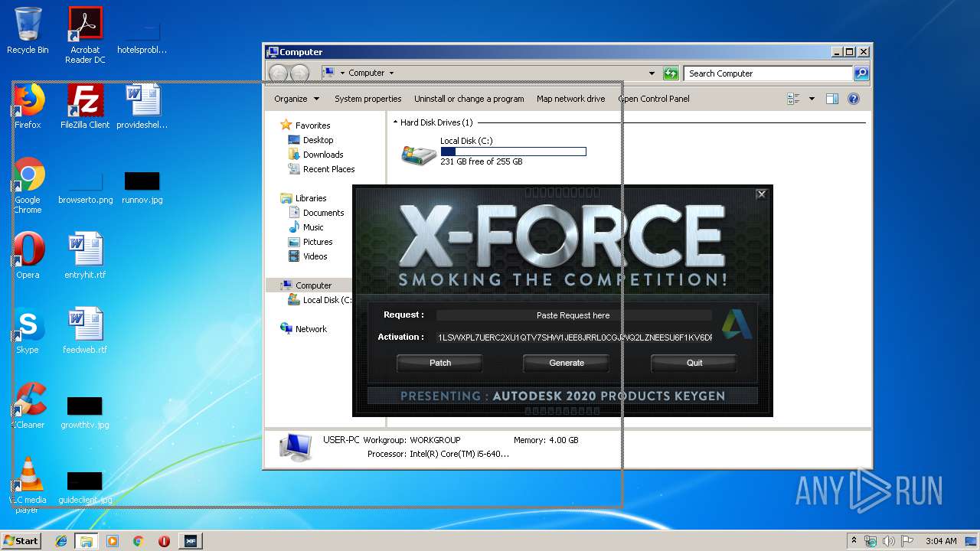Launch CCleaner desktop shortcut
The height and width of the screenshot is (551, 980).
(x=28, y=406)
